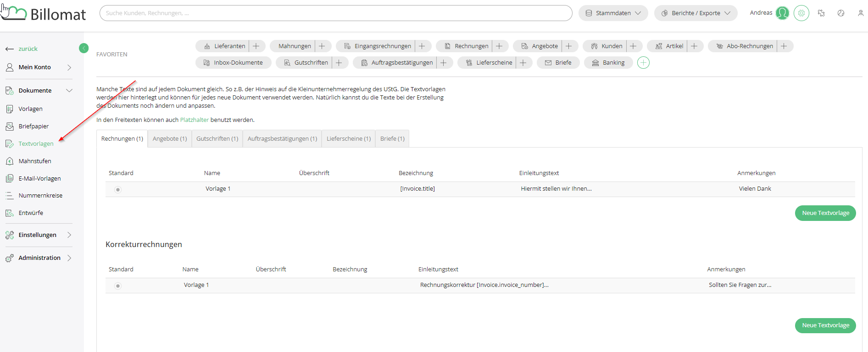Open Entwürfe in the sidebar
The height and width of the screenshot is (352, 868).
(x=31, y=213)
